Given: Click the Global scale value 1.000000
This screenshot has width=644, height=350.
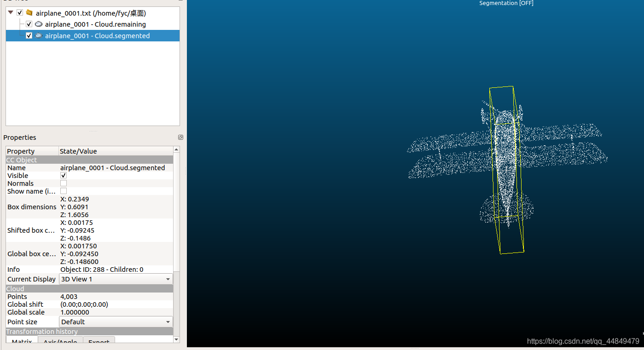Looking at the screenshot, I should coord(75,312).
